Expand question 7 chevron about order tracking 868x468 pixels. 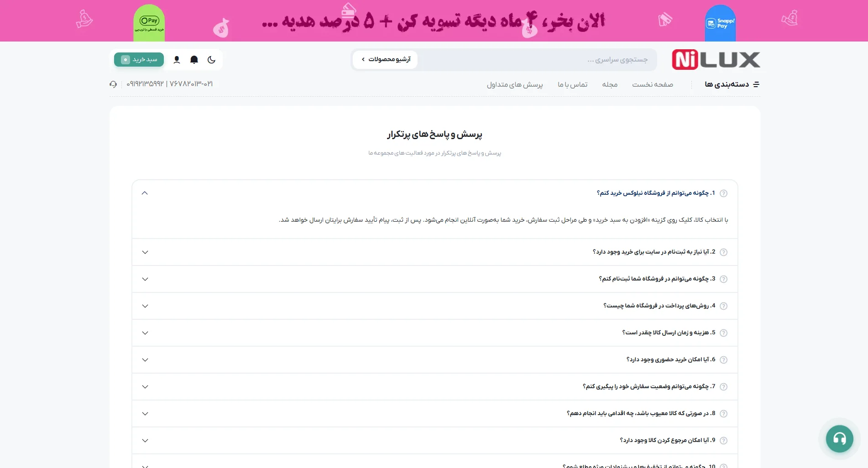click(145, 387)
